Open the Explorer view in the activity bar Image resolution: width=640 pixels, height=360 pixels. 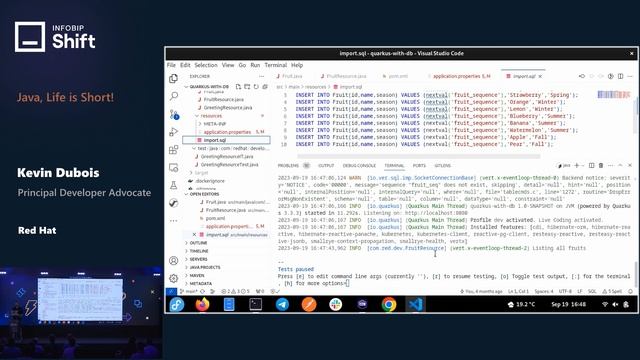pyautogui.click(x=173, y=78)
